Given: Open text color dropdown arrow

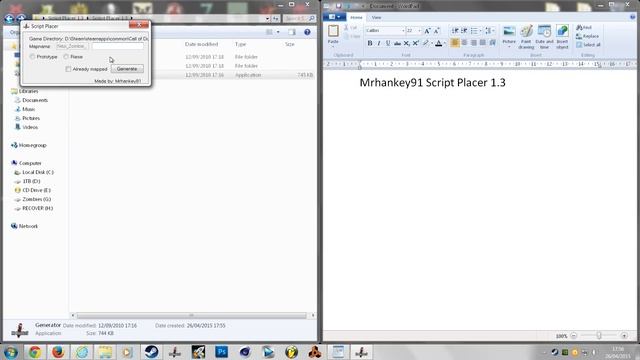Looking at the screenshot, I should tap(444, 43).
